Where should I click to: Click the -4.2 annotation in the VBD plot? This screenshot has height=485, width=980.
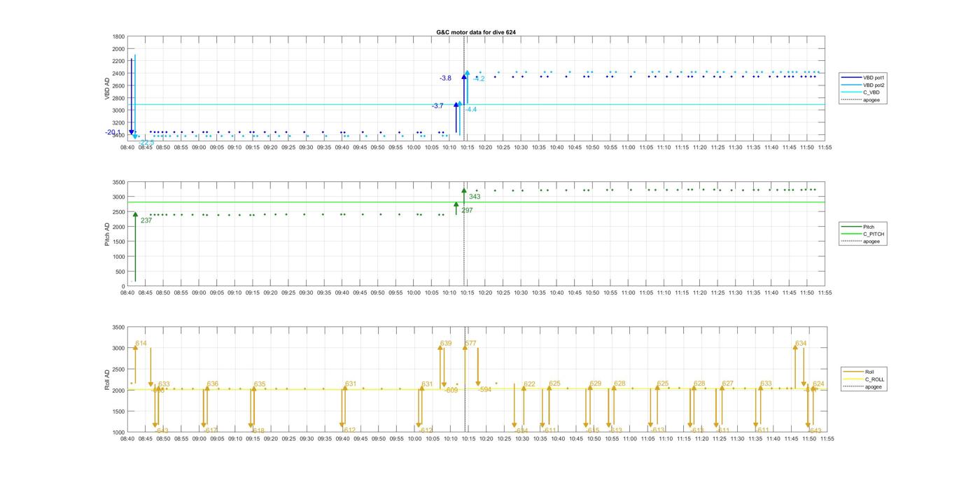pos(479,79)
